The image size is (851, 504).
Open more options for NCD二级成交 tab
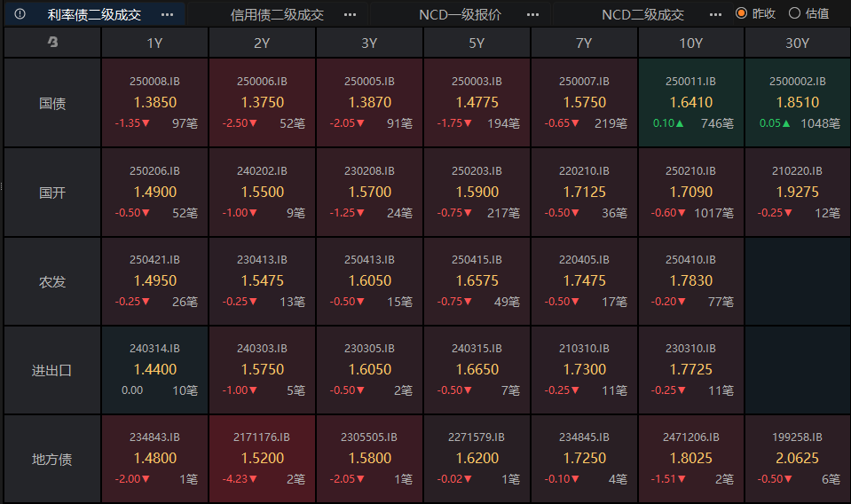[715, 15]
